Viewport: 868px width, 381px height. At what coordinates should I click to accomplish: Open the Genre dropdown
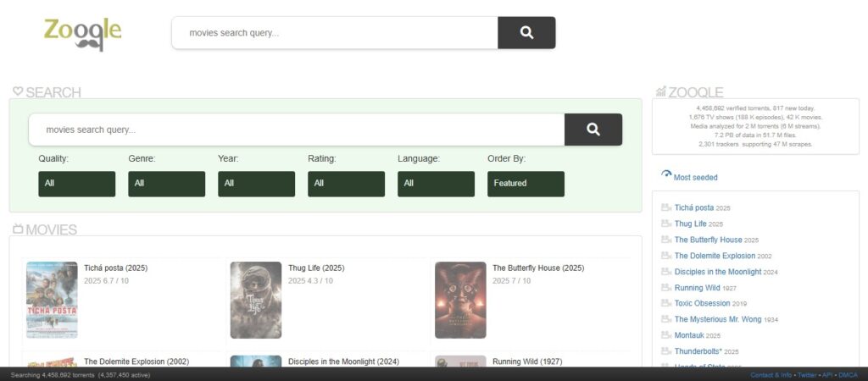coord(167,184)
